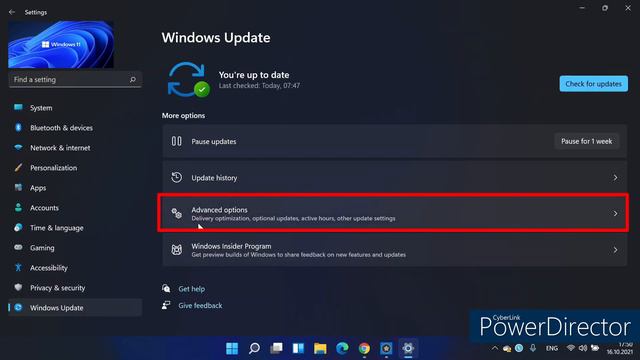Click the Accounts person icon

tap(18, 207)
